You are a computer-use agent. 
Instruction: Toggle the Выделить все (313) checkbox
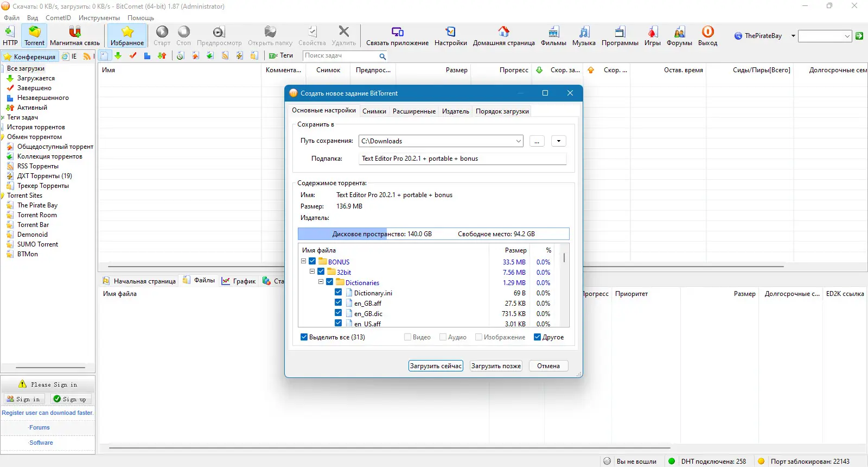[x=304, y=337]
